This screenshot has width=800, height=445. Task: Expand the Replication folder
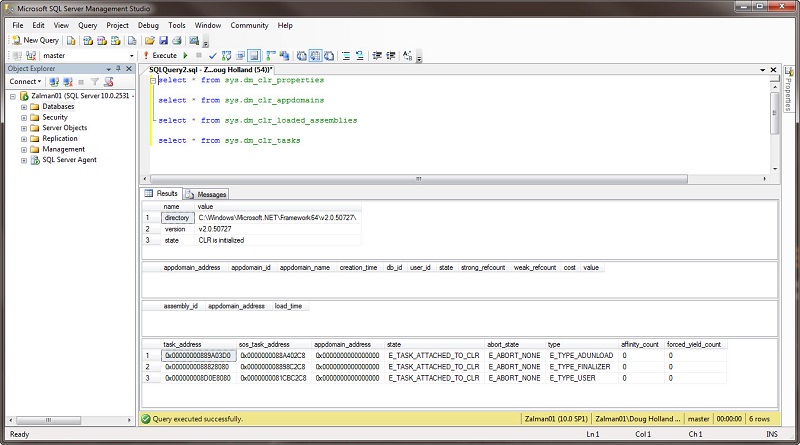(x=23, y=139)
